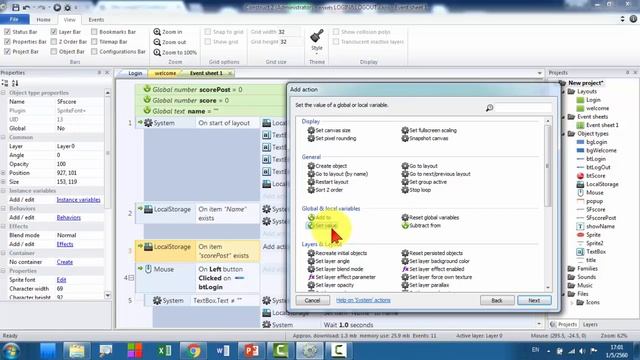640x360 pixels.
Task: Select the Set canvas size action
Action: [x=329, y=130]
